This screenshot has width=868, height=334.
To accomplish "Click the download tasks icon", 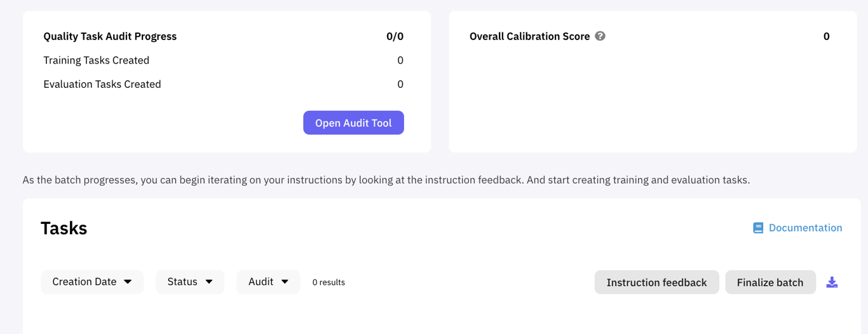I will pos(832,282).
